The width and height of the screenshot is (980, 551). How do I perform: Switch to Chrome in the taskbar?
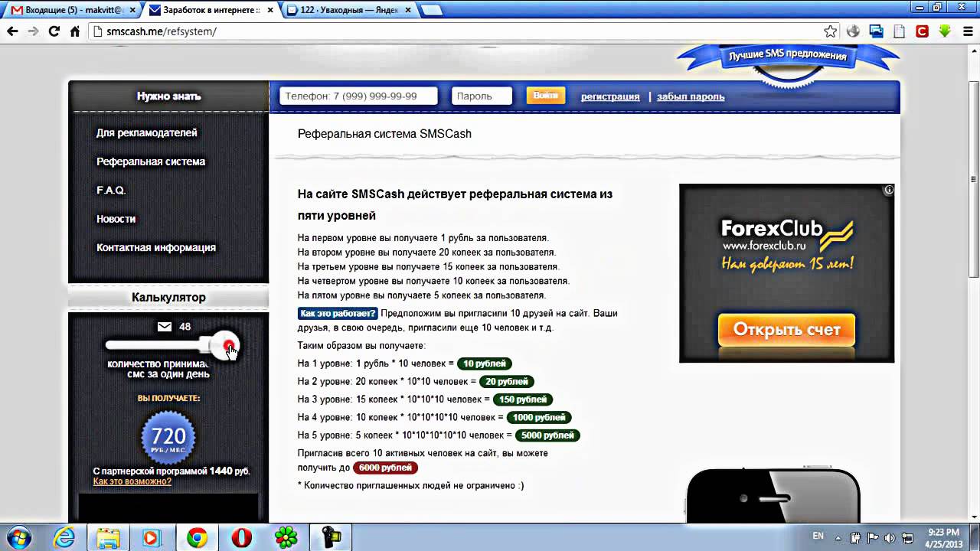[197, 538]
